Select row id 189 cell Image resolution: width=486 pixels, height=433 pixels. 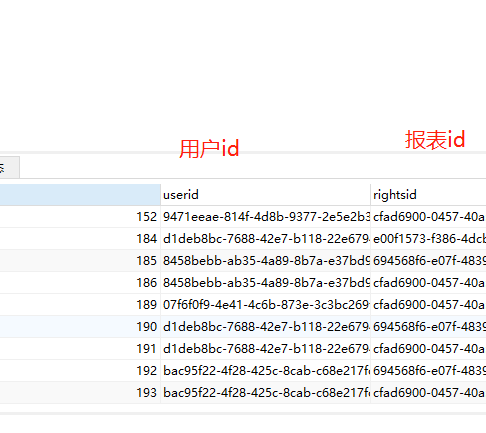[x=80, y=305]
